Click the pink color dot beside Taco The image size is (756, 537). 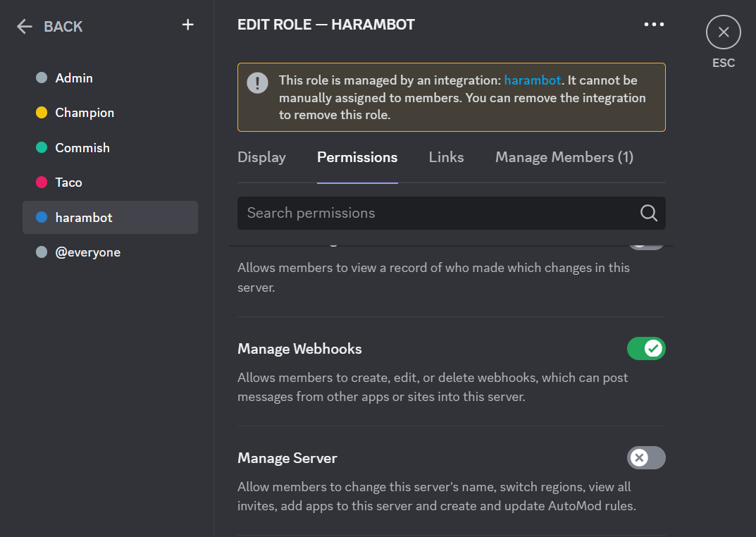click(x=42, y=183)
